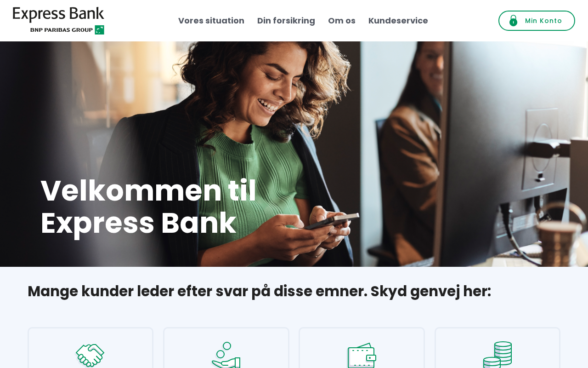Screen dimensions: 588x368
Task: Click the BNP PARIBAS GROUP text
Action: tap(62, 30)
